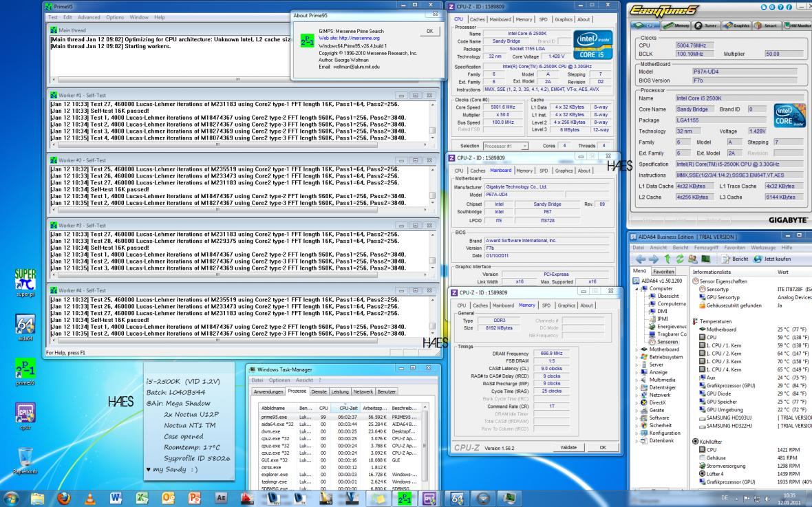This screenshot has width=812, height=507.
Task: Switch to Netzwerk tab in Task-Manager
Action: pos(363,391)
